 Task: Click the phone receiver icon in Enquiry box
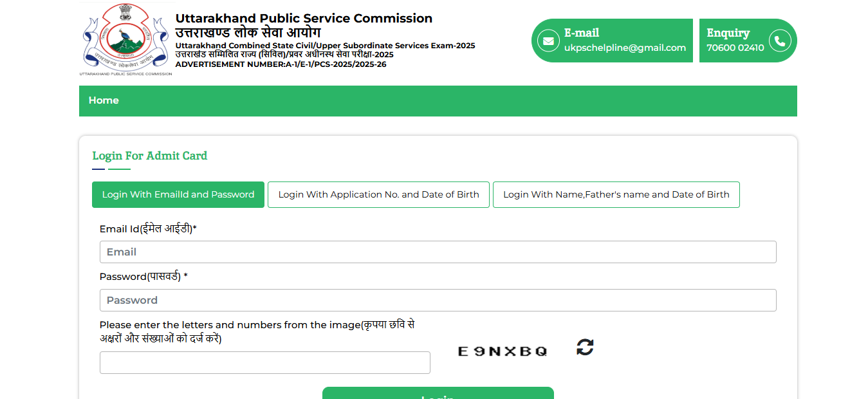tap(780, 40)
